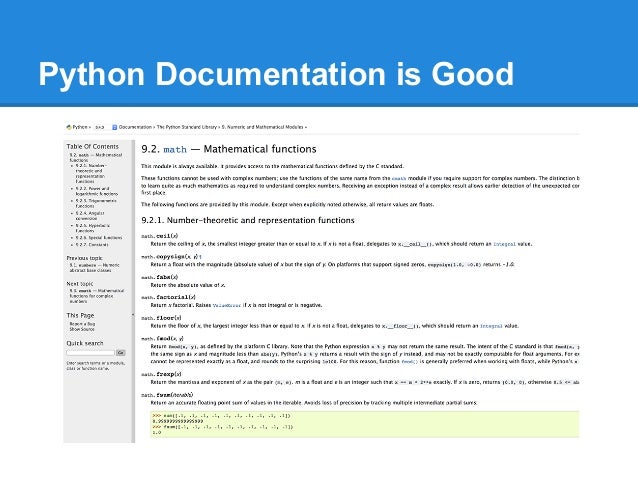Click Report a Bug link
The height and width of the screenshot is (479, 638).
82,324
